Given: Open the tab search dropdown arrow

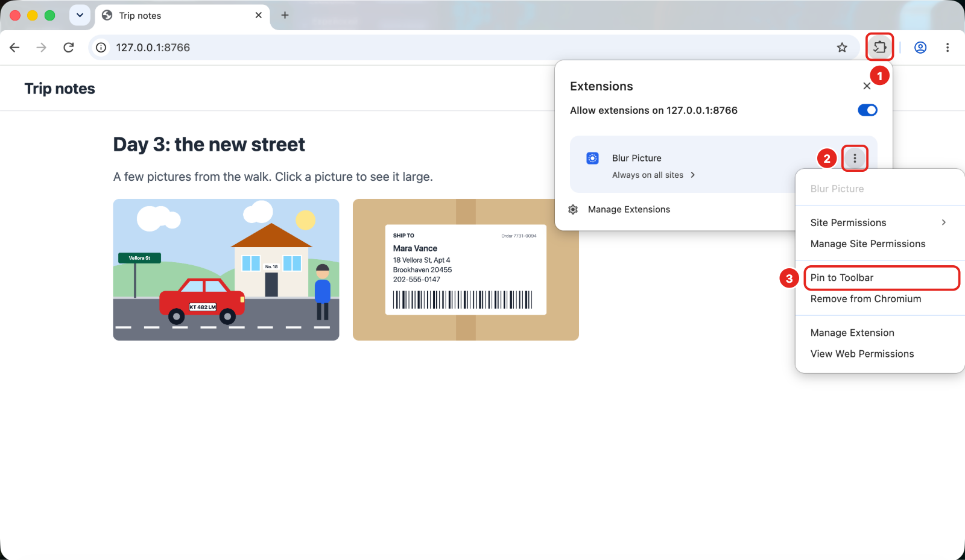Looking at the screenshot, I should (80, 15).
